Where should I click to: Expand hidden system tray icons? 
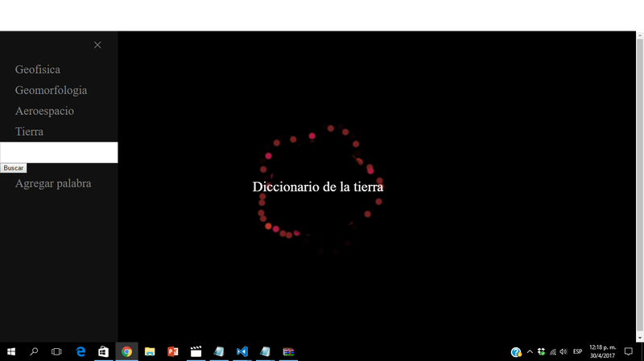530,351
